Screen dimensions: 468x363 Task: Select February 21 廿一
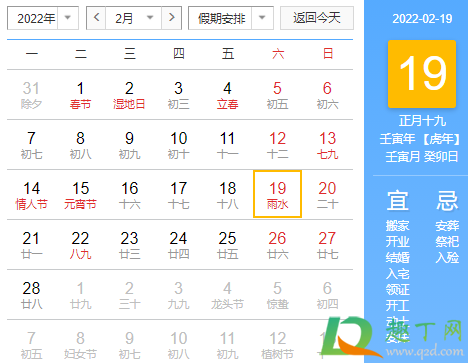[x=31, y=245]
